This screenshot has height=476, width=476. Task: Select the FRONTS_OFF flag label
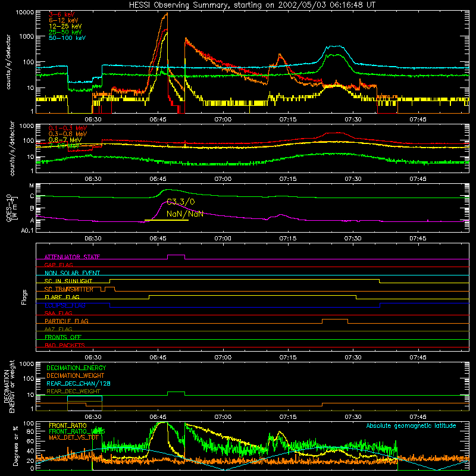point(63,337)
